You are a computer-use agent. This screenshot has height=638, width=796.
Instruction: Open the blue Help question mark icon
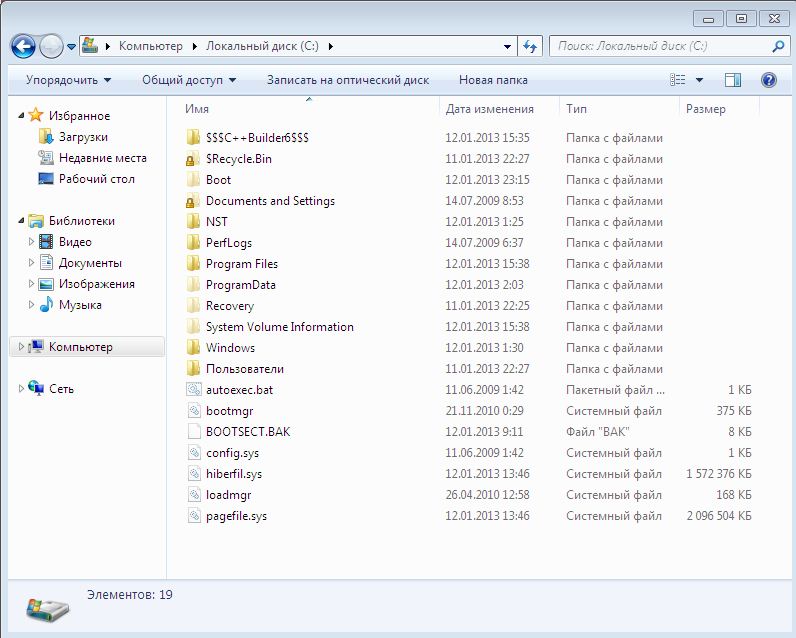pos(769,80)
